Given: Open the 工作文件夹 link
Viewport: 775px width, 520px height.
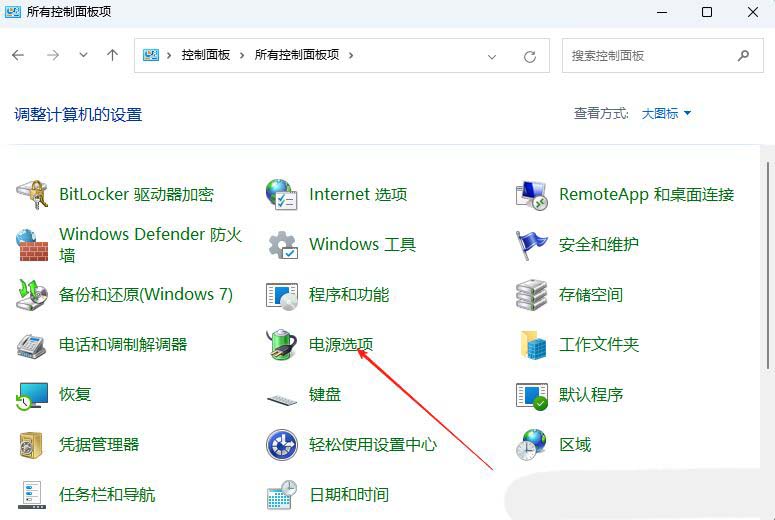Looking at the screenshot, I should [x=599, y=345].
